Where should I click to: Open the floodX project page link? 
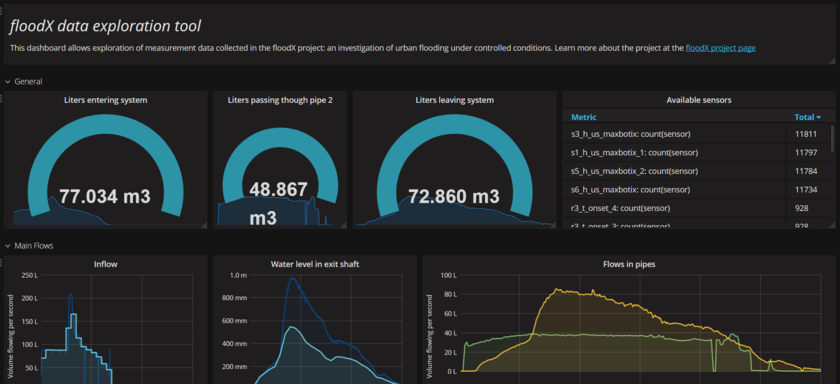(x=721, y=48)
